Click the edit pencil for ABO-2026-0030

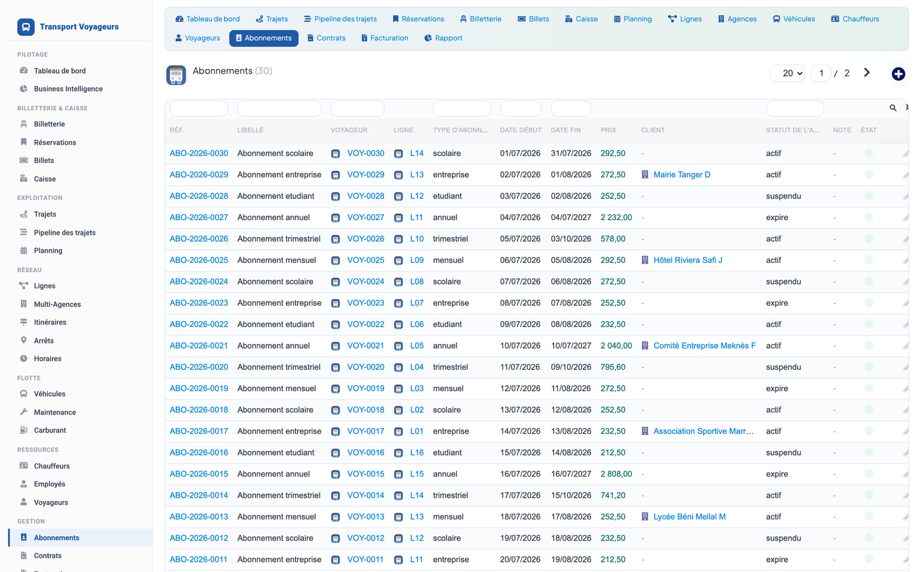(905, 154)
